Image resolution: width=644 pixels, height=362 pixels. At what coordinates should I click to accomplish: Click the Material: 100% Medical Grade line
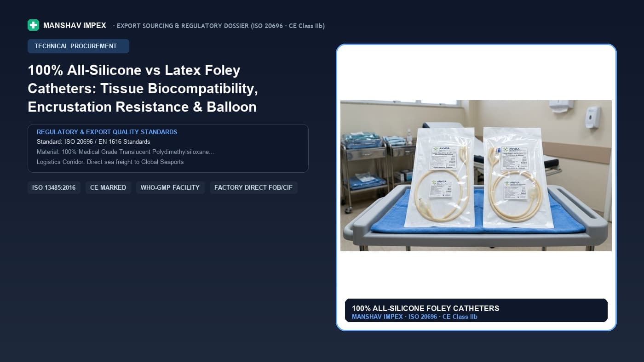[x=126, y=152]
